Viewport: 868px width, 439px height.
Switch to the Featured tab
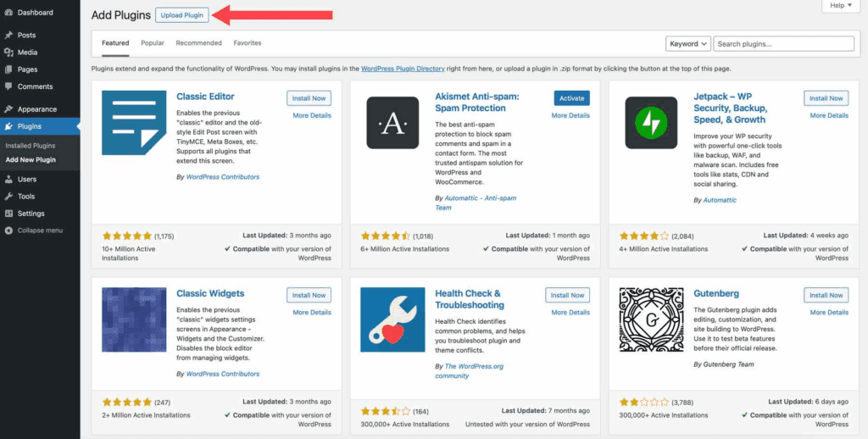click(x=115, y=43)
